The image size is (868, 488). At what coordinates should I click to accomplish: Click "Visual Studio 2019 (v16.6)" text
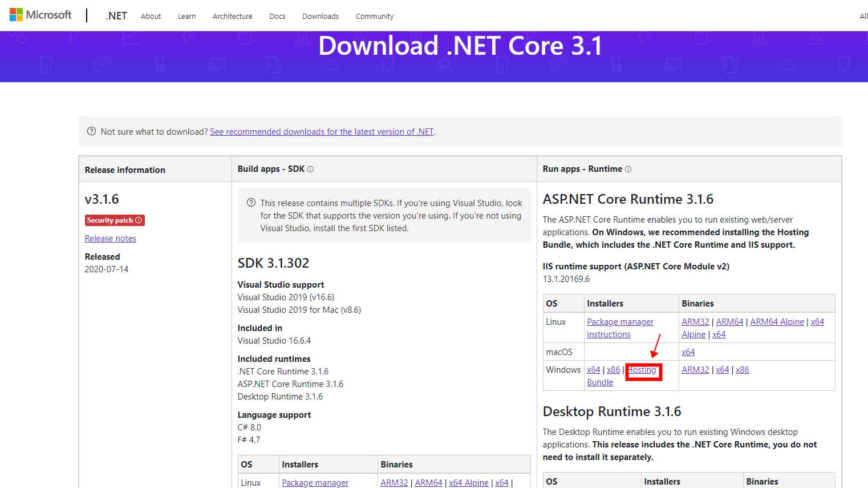point(286,297)
